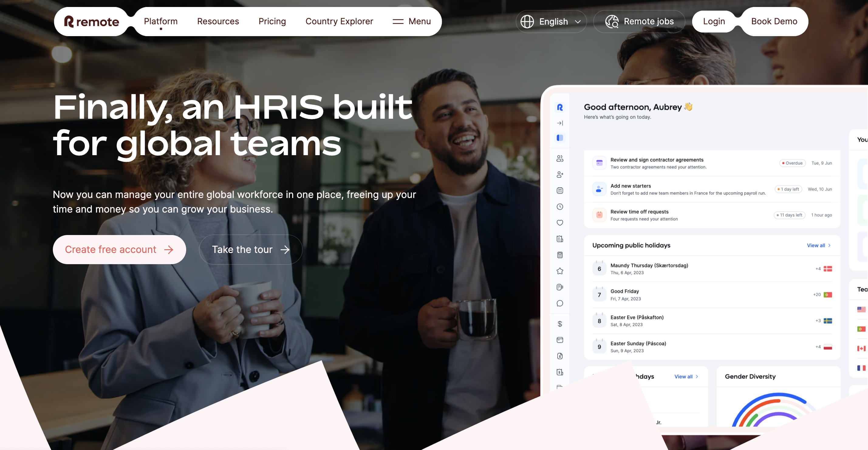Click the chat/messages icon in sidebar

coord(560,303)
